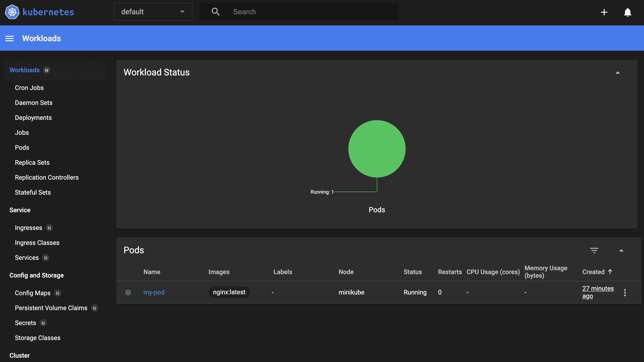Open my-pod three-dot actions menu
644x362 pixels.
pyautogui.click(x=625, y=292)
